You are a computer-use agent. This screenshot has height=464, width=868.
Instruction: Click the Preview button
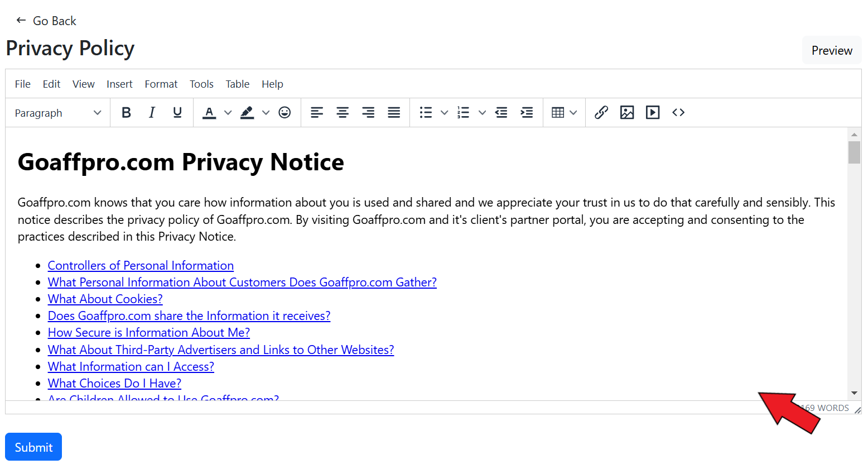[831, 51]
